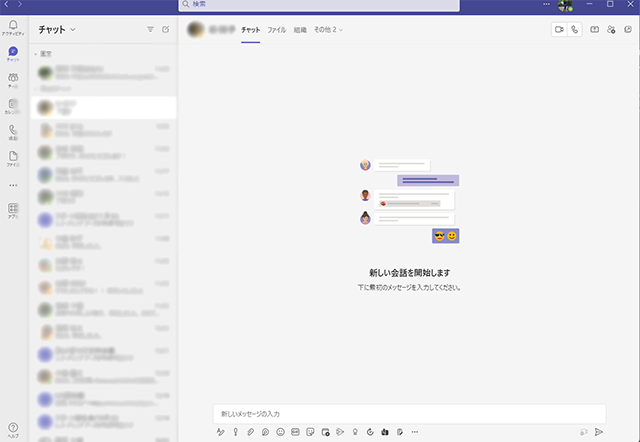
Task: Open the GIF picker
Action: 295,432
